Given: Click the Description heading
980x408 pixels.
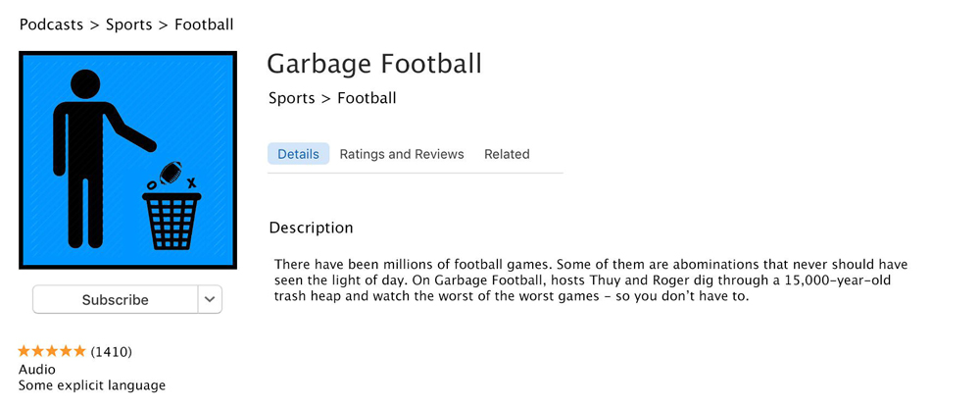Looking at the screenshot, I should [x=312, y=228].
